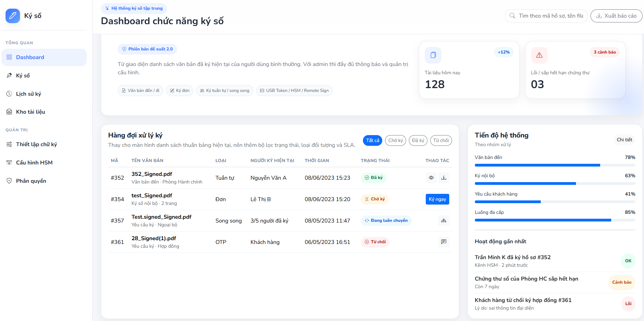This screenshot has width=644, height=321.
Task: Click the Cảnh báo badge on certificate activity
Action: coord(622,282)
